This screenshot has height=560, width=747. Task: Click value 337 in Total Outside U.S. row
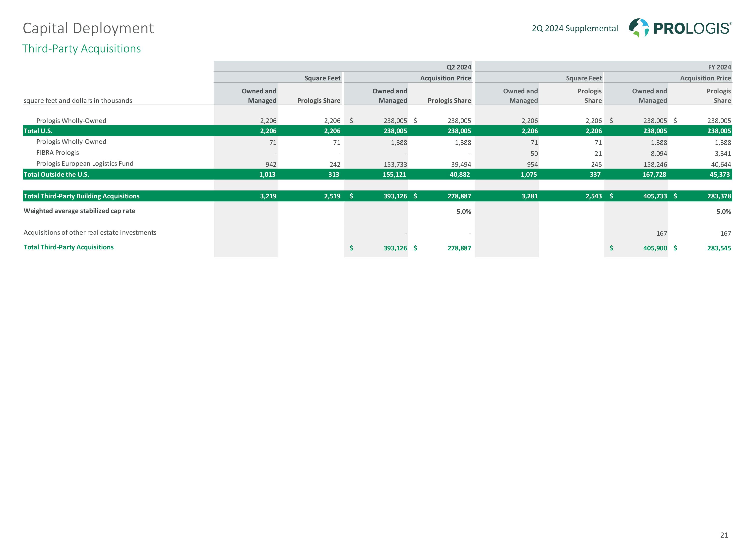pos(595,174)
